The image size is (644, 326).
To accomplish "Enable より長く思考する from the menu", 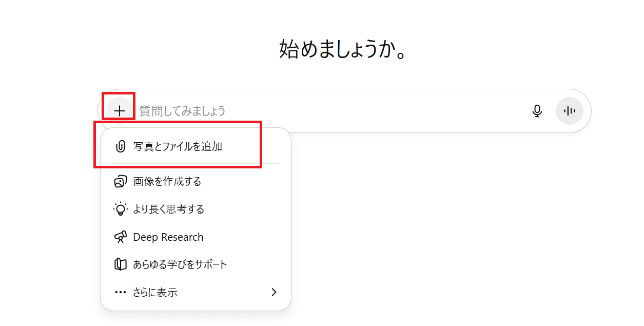I will pos(169,209).
